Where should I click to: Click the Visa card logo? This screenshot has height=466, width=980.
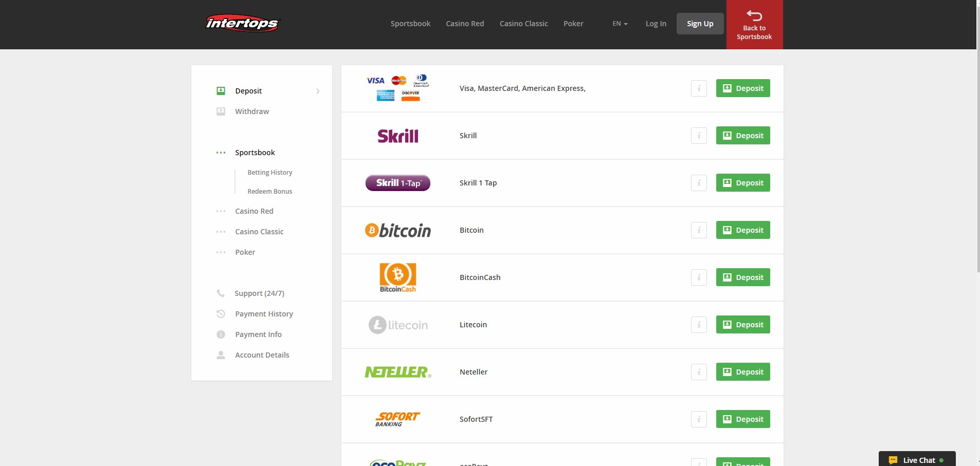click(x=375, y=81)
